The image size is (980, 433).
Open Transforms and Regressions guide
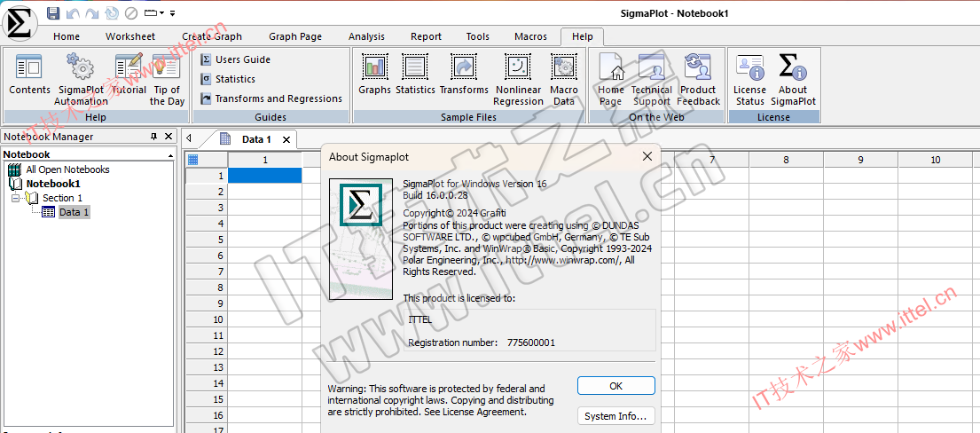(271, 98)
